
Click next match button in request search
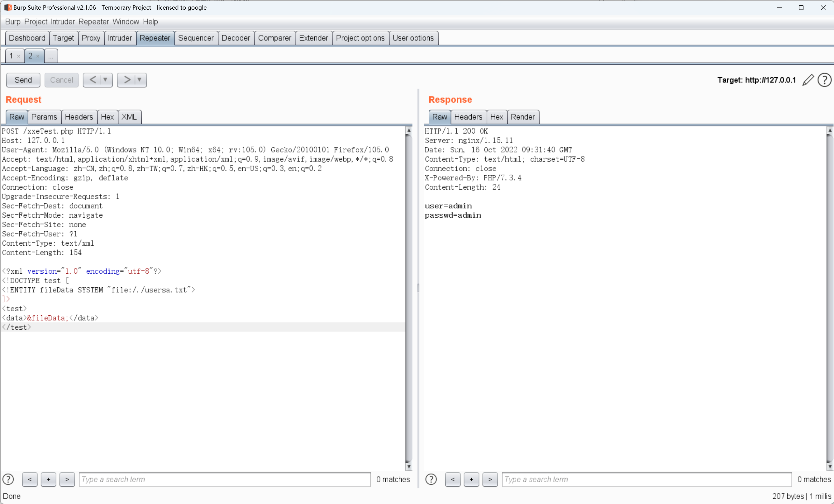pyautogui.click(x=67, y=479)
